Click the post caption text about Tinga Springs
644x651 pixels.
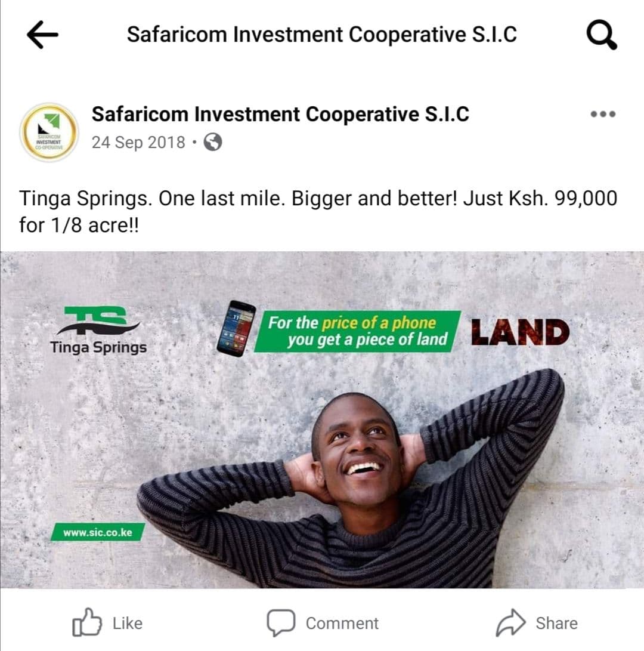pos(318,212)
